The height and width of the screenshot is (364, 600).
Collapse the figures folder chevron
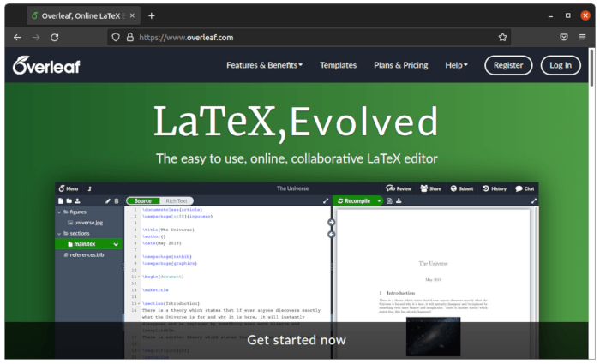pyautogui.click(x=59, y=212)
